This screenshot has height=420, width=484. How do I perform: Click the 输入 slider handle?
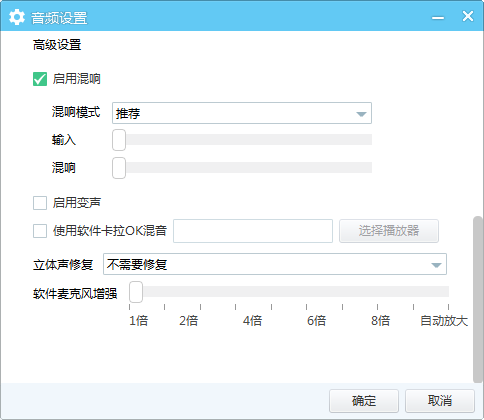point(119,140)
